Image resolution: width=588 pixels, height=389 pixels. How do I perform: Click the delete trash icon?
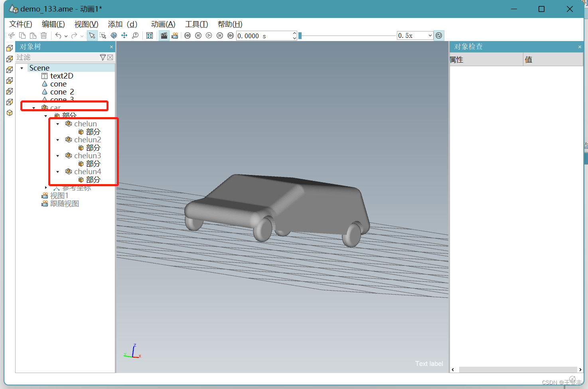pos(44,35)
